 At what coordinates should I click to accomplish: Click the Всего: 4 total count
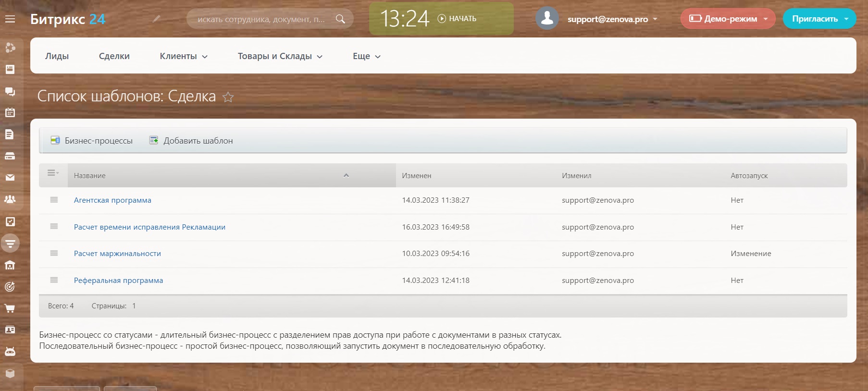pos(61,306)
